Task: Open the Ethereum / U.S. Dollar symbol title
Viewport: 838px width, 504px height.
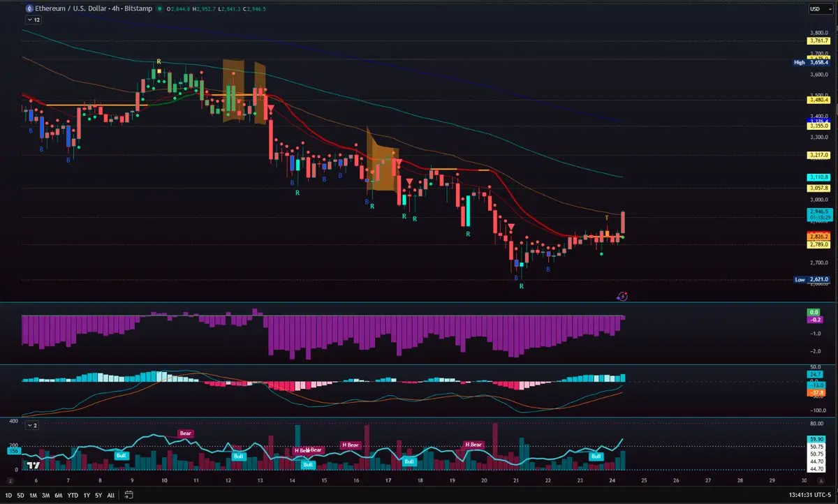Action: coord(95,9)
